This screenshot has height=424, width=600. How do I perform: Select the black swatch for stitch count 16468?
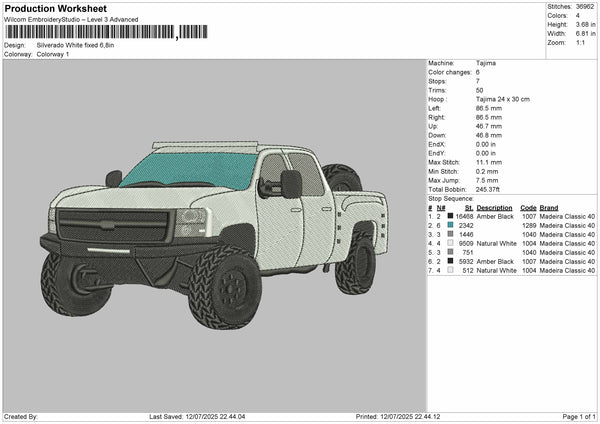click(x=451, y=216)
